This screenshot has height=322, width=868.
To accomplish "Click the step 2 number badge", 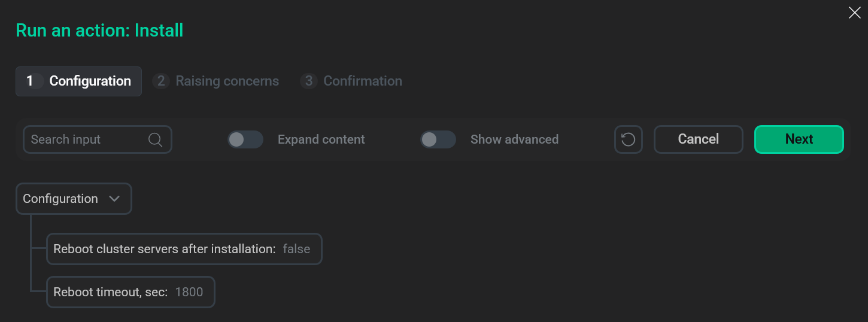I will tap(160, 81).
